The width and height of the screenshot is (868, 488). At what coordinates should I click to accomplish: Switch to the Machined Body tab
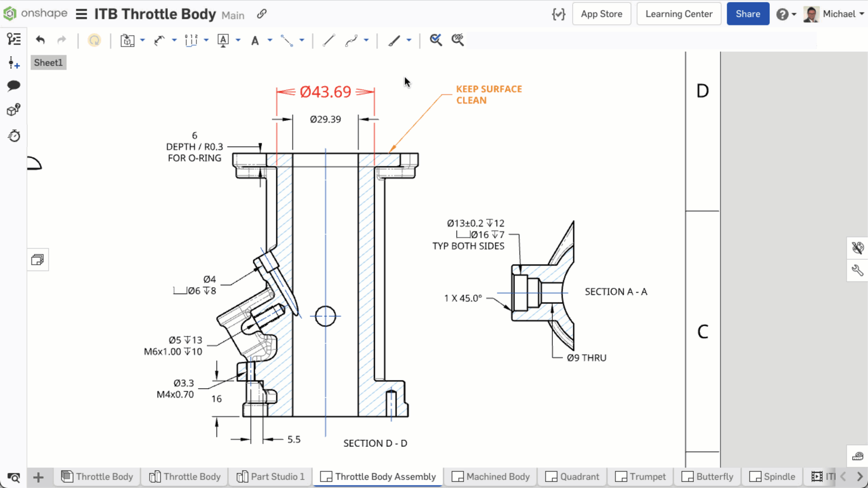tap(491, 477)
